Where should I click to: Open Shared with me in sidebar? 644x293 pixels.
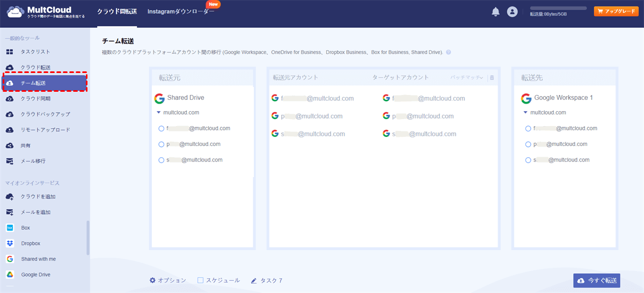click(x=39, y=259)
